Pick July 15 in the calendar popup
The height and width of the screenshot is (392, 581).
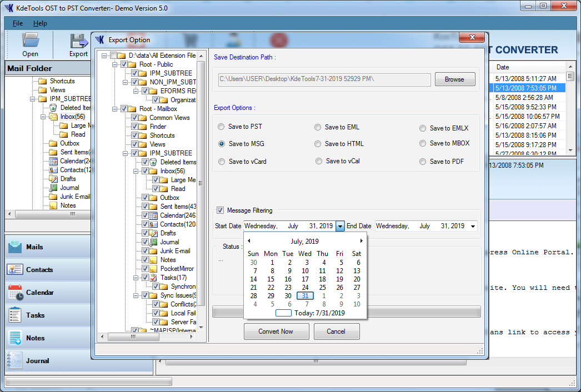pyautogui.click(x=271, y=279)
